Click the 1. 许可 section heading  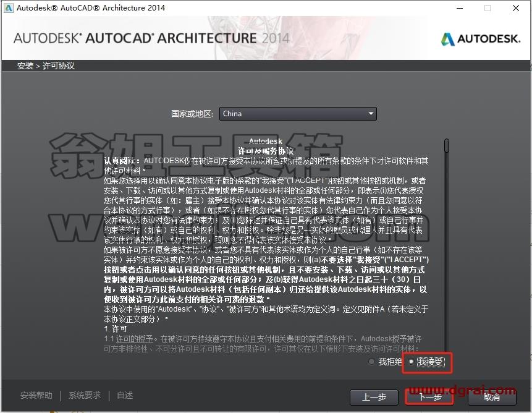(x=116, y=329)
